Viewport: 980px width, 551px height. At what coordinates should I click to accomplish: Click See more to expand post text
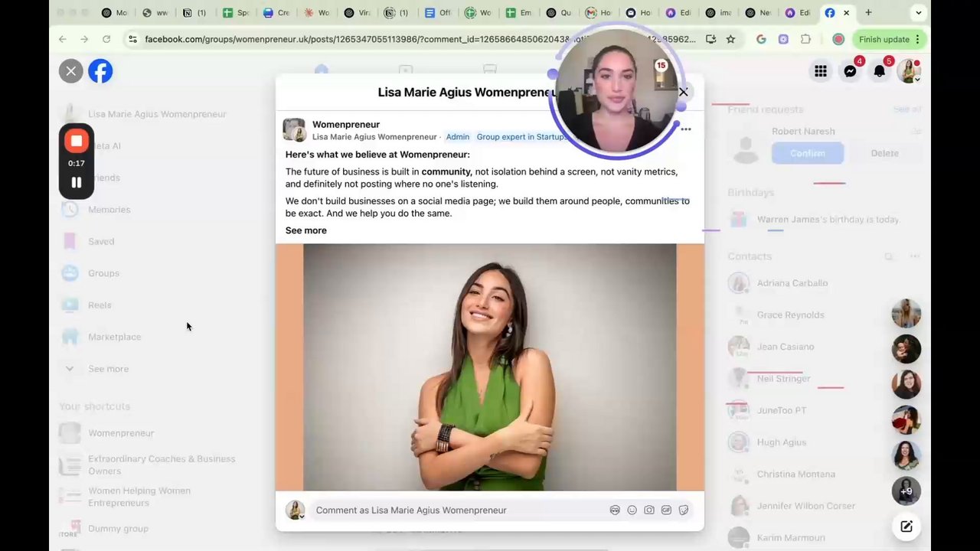pos(306,230)
